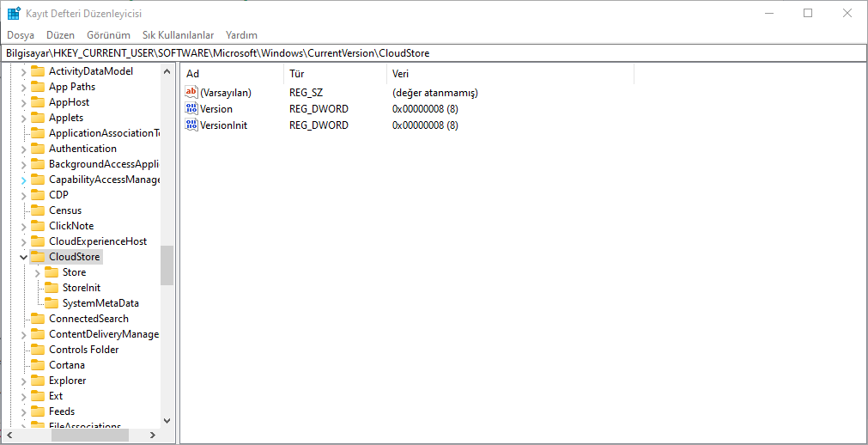The image size is (868, 445).
Task: Click the Applets folder icon
Action: click(38, 118)
